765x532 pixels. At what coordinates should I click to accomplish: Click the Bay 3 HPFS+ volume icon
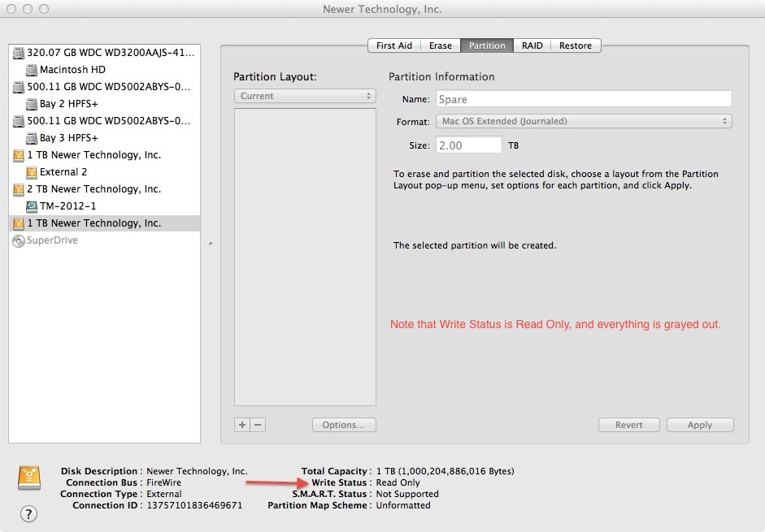pos(31,138)
